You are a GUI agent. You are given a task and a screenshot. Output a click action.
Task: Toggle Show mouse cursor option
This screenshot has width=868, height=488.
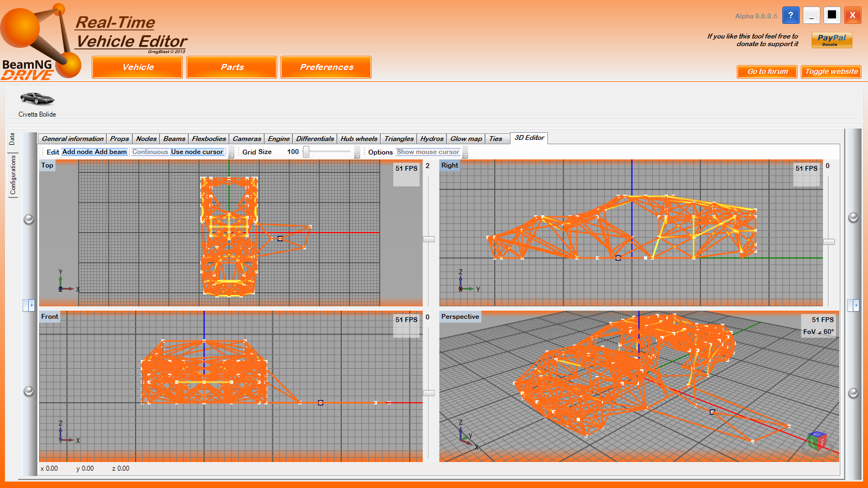428,152
